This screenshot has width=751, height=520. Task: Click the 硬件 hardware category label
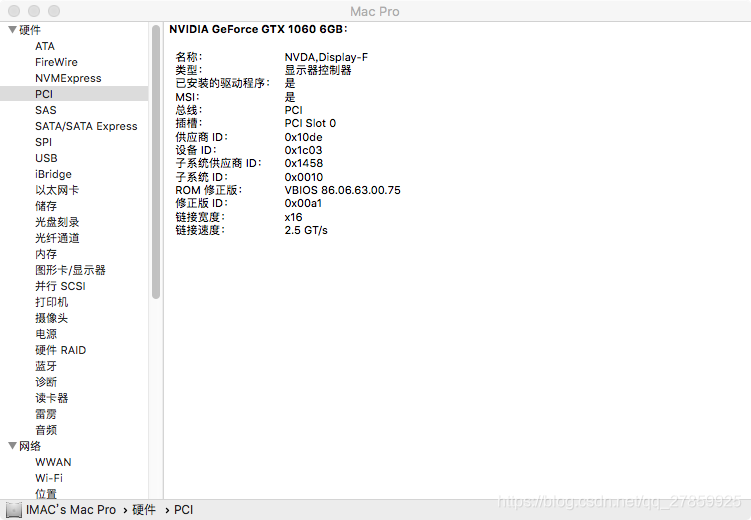point(30,30)
